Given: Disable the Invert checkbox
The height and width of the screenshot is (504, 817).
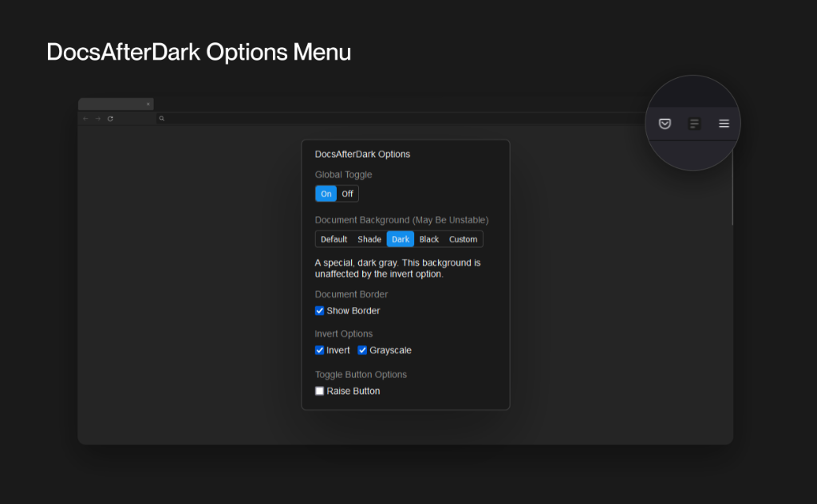Looking at the screenshot, I should [x=319, y=350].
